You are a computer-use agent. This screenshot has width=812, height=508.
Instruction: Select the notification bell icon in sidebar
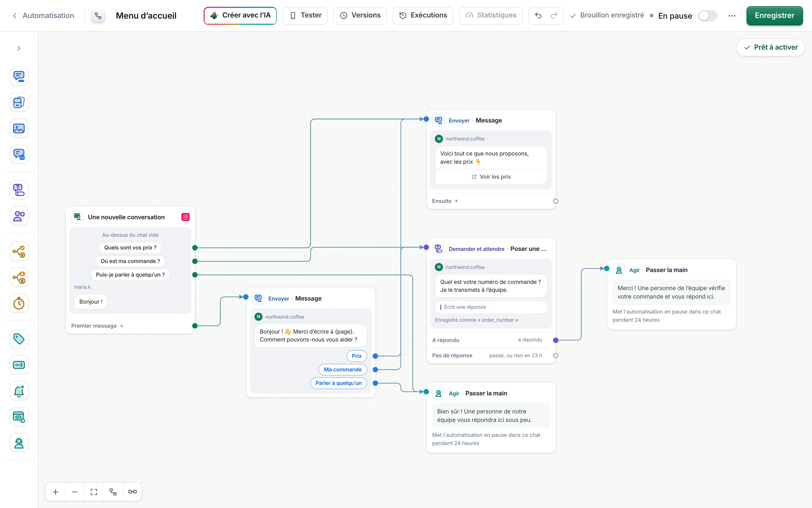point(19,391)
